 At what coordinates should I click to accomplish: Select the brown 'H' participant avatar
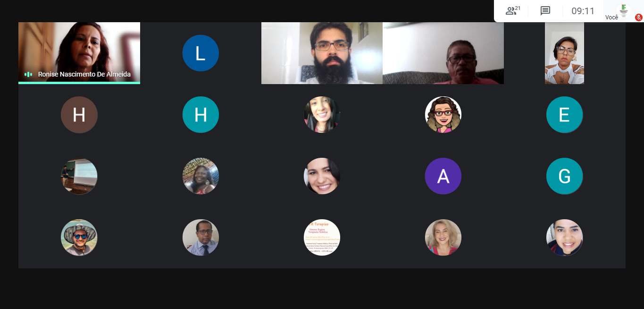pos(79,115)
